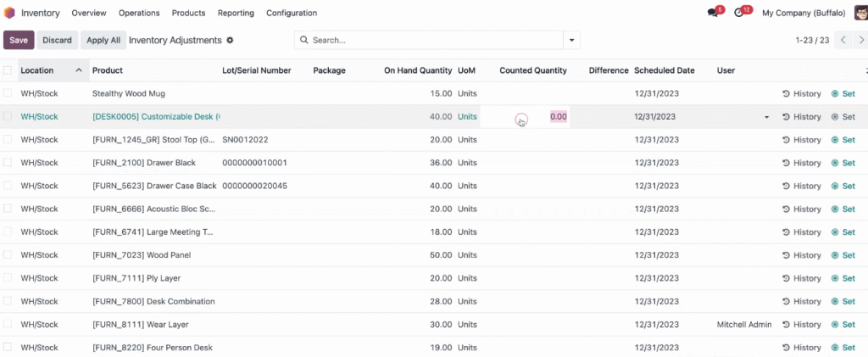This screenshot has height=357, width=868.
Task: Select the Wood Panel row checkbox
Action: (7, 254)
